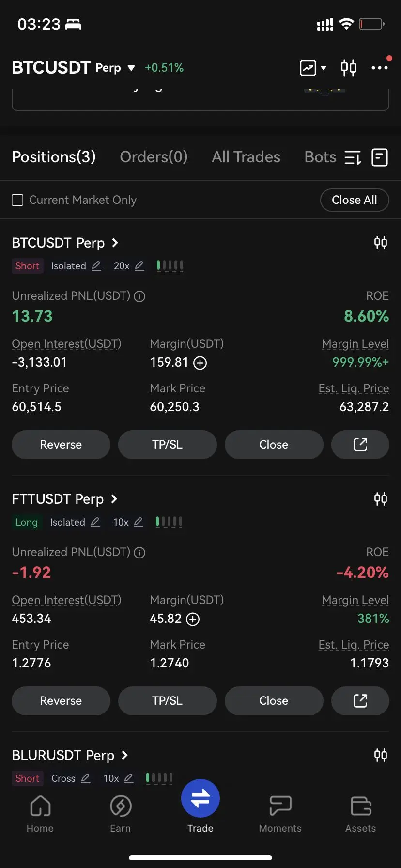This screenshot has height=868, width=401.
Task: Open the FTTUSDT position chart icon
Action: (x=381, y=499)
